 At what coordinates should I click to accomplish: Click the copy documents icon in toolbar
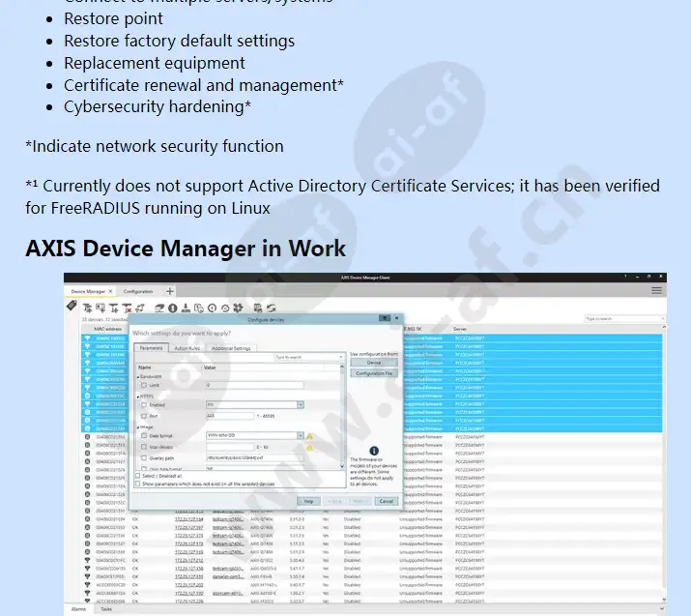199,308
